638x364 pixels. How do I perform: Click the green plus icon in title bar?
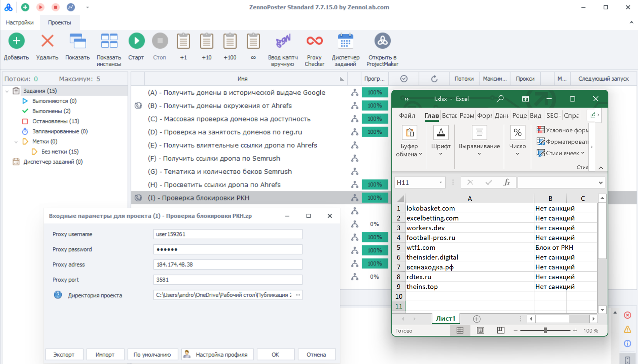[25, 7]
